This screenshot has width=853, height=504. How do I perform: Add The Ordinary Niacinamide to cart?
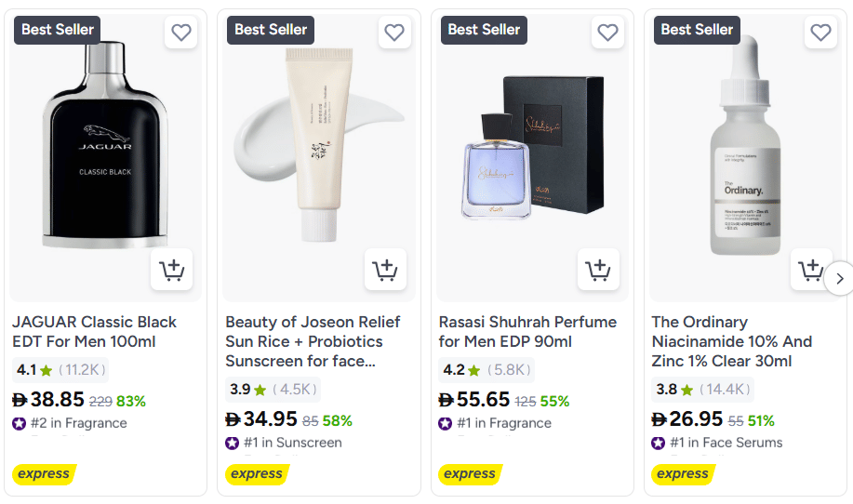811,271
